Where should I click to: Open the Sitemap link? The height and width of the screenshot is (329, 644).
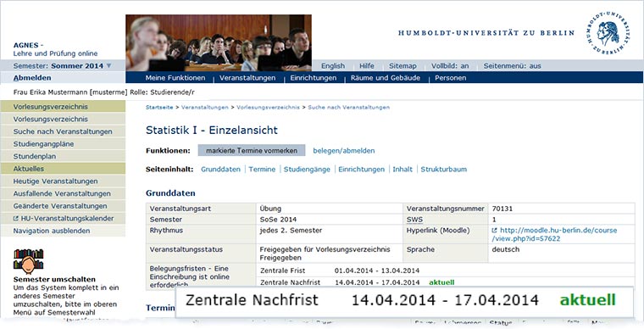click(402, 66)
